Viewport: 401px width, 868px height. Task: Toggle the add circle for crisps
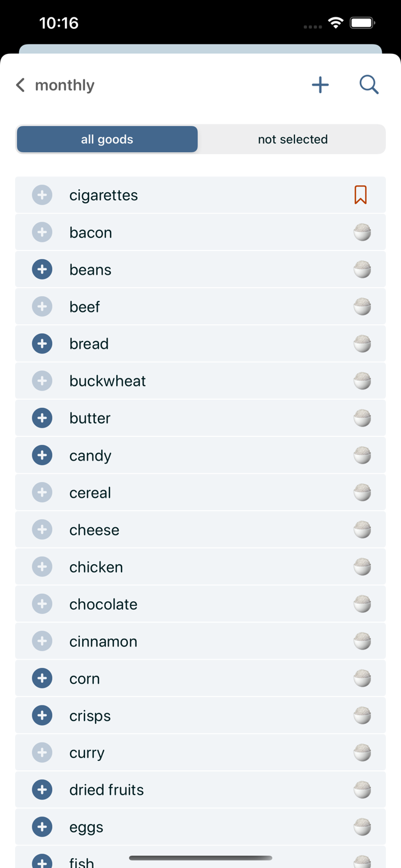(x=42, y=715)
